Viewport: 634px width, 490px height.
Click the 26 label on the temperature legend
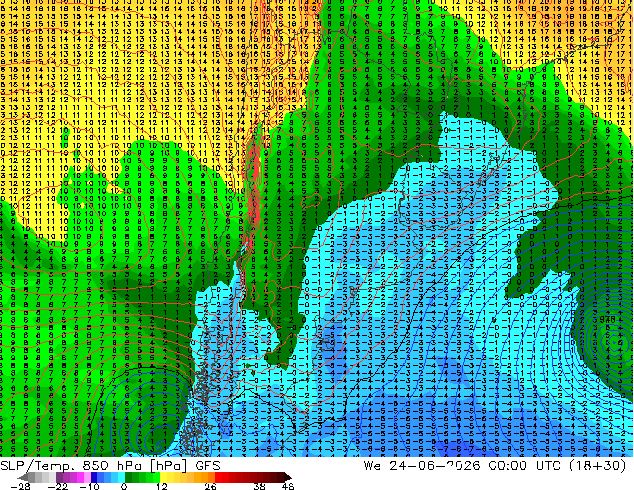click(210, 486)
